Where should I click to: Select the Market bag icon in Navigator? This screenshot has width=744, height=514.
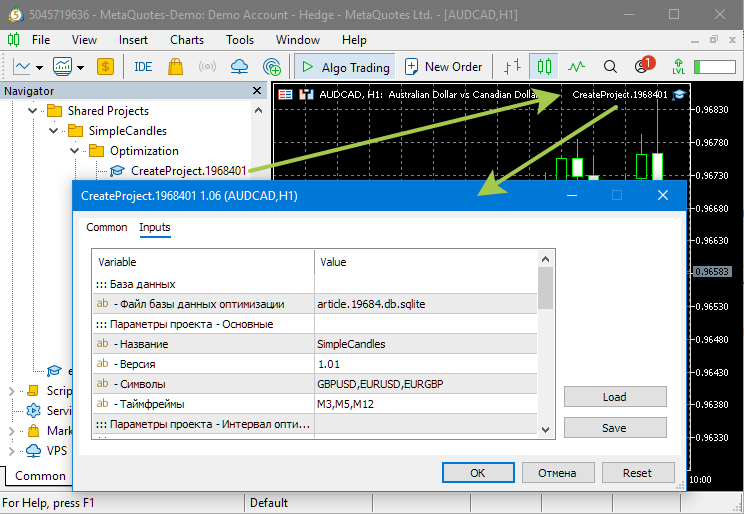point(33,430)
